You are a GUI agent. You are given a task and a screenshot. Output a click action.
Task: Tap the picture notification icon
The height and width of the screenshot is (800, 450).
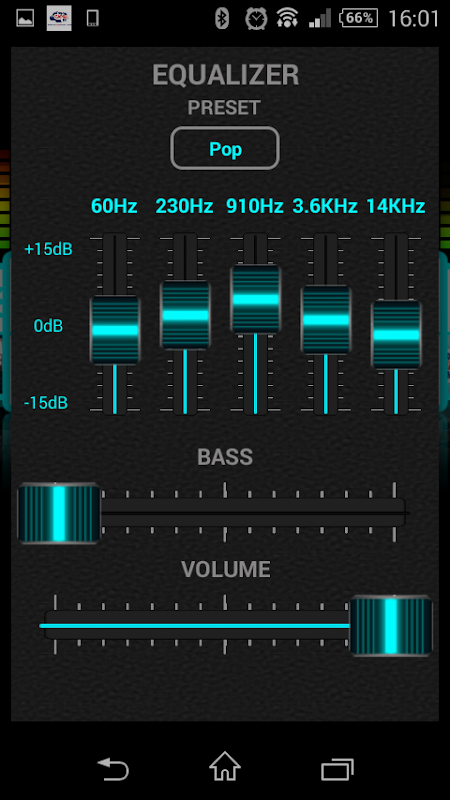(x=26, y=19)
